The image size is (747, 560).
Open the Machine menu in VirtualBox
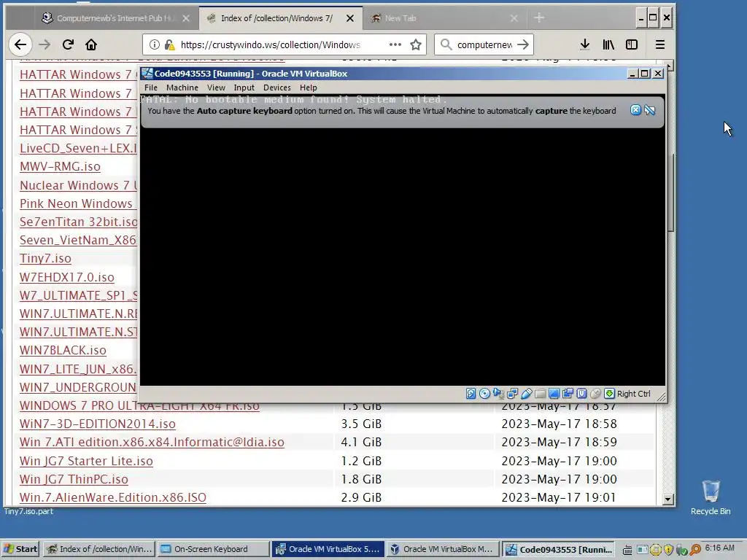[x=182, y=87]
